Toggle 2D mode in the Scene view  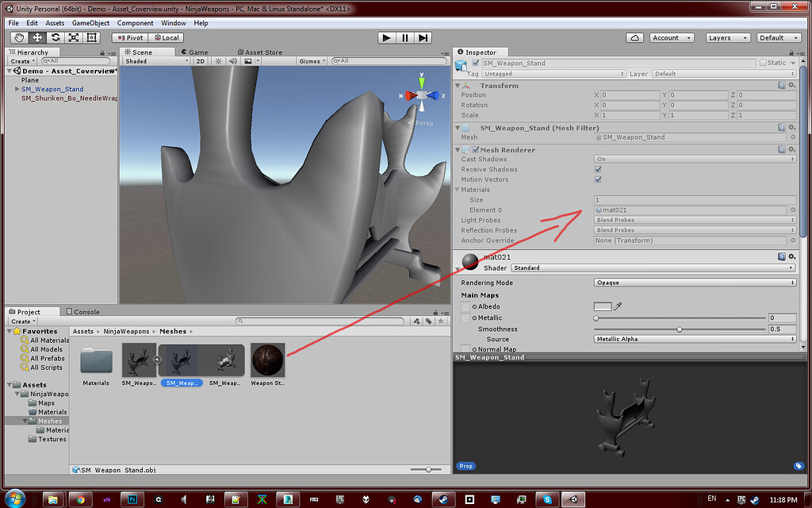[x=201, y=60]
